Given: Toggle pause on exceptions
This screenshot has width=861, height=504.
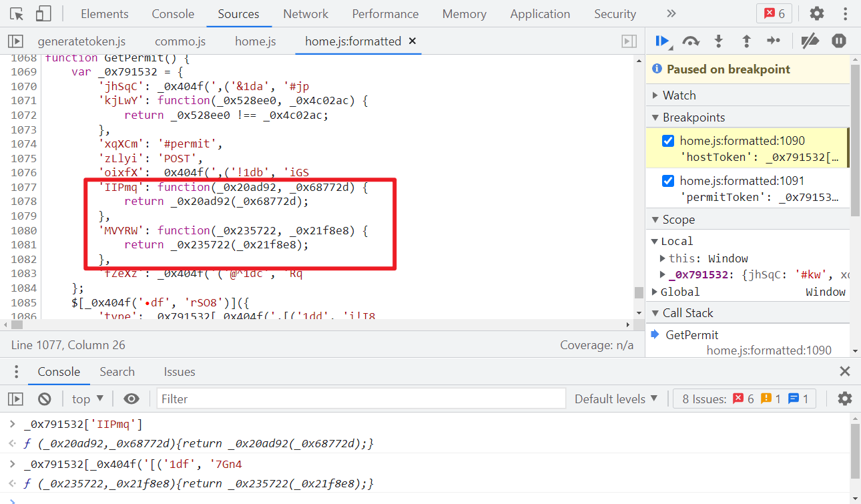Looking at the screenshot, I should coord(839,41).
